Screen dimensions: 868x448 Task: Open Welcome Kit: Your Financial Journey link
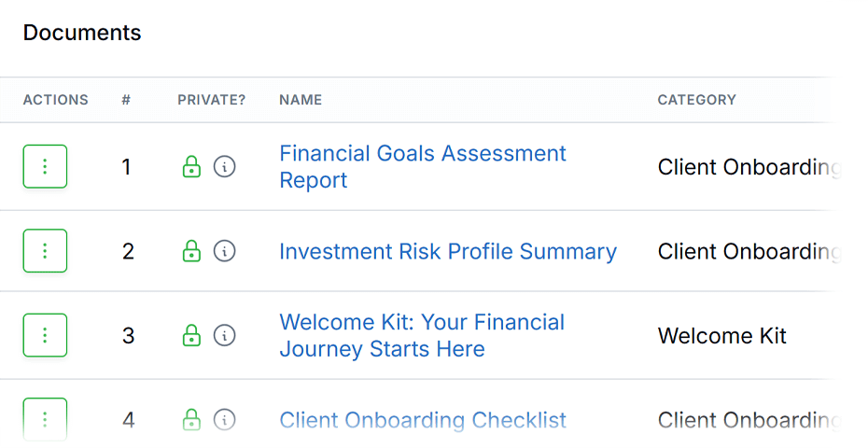point(422,336)
